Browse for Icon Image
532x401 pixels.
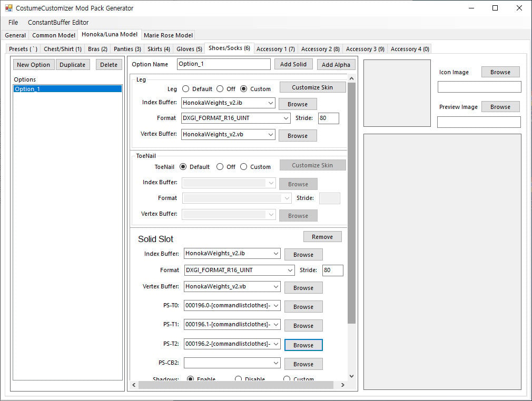point(500,72)
